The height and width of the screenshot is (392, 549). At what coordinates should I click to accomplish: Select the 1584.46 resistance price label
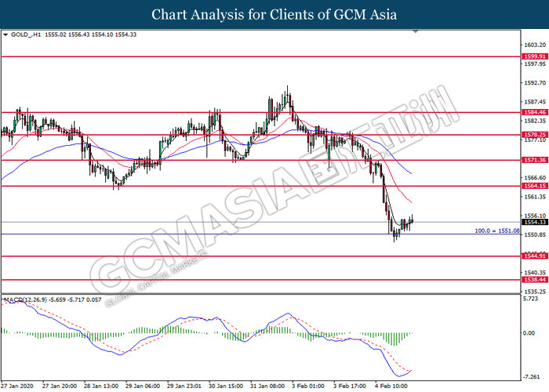[535, 112]
